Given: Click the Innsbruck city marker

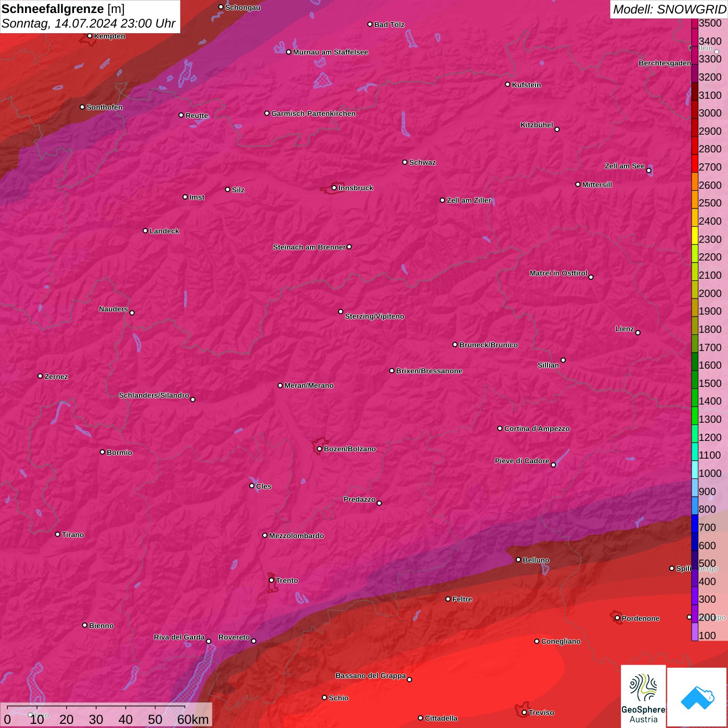Looking at the screenshot, I should (x=334, y=188).
